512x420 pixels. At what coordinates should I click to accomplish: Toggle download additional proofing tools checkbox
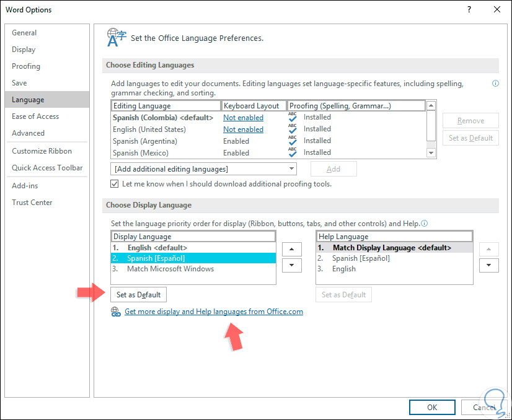tap(114, 184)
